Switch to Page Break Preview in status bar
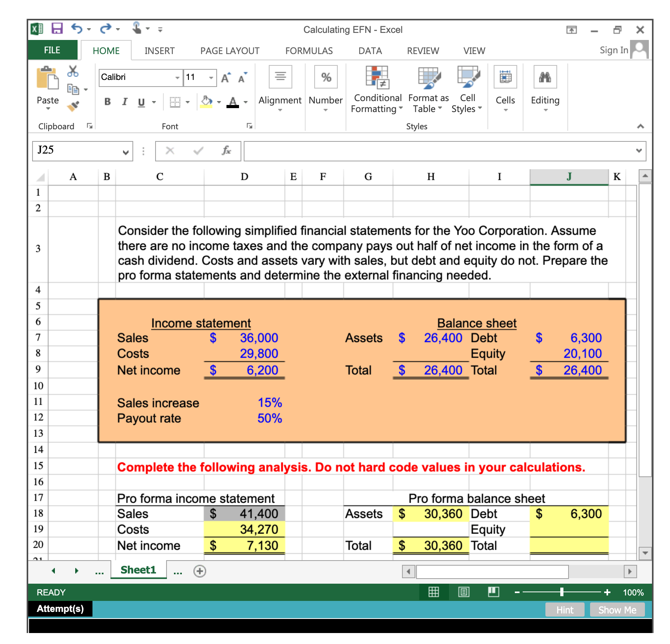The height and width of the screenshot is (644, 670). [x=493, y=592]
